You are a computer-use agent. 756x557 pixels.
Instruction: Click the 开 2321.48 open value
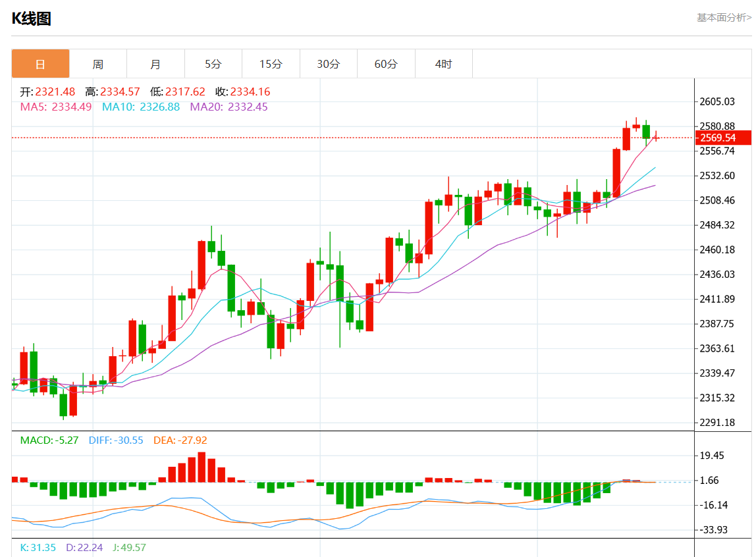[47, 92]
